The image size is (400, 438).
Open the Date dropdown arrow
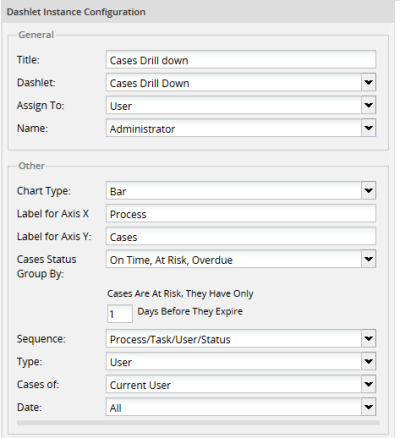pos(368,407)
